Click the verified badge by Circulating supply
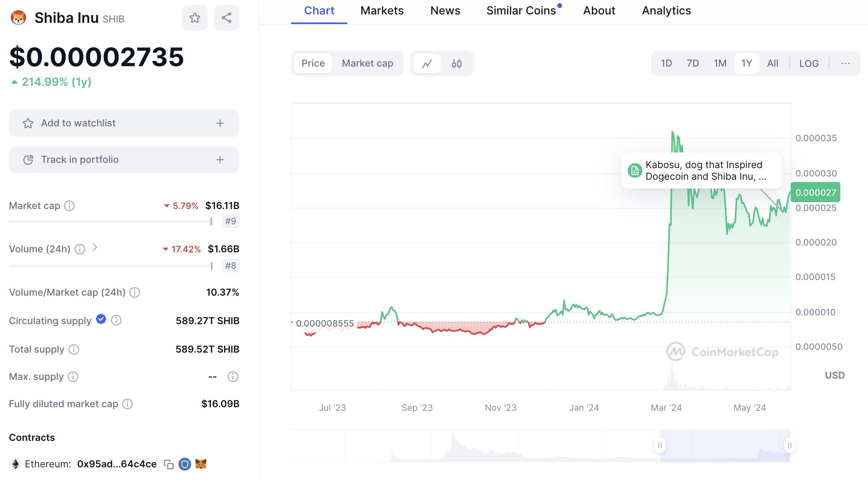The height and width of the screenshot is (481, 868). (101, 319)
